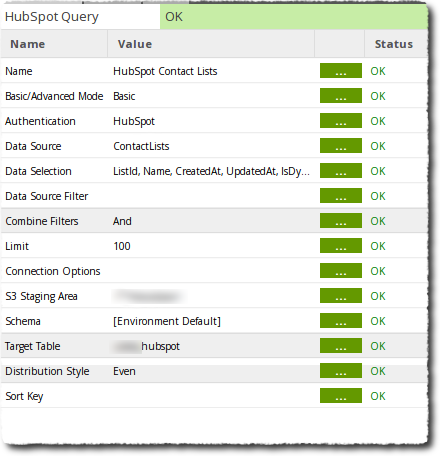Click the Status column header
The height and width of the screenshot is (456, 440).
click(396, 44)
